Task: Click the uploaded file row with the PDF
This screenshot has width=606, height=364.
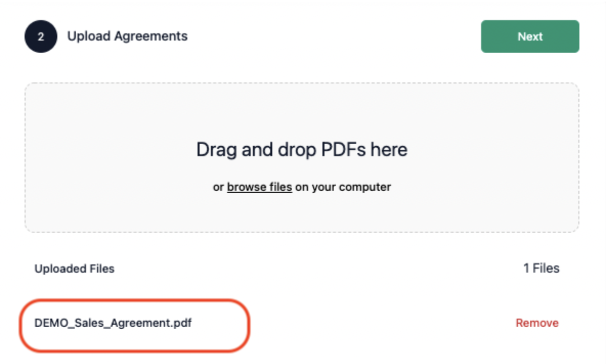Action: [x=297, y=323]
